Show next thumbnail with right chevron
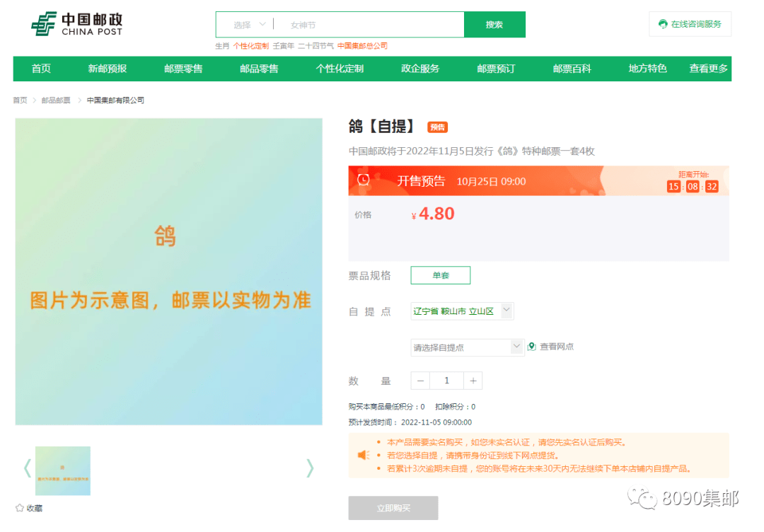This screenshot has width=764, height=532. tap(310, 468)
